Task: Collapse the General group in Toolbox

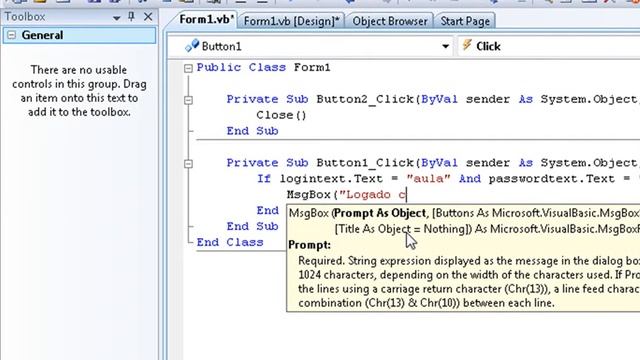Action: [11, 35]
